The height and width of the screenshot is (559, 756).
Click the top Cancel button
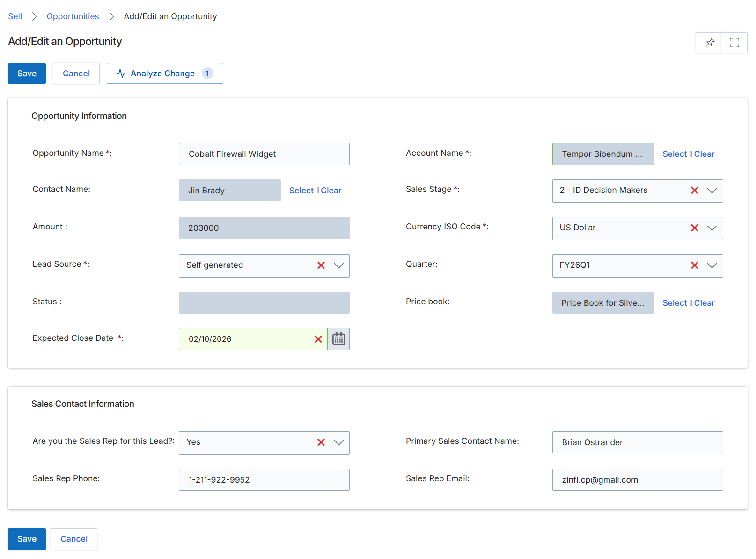click(76, 74)
